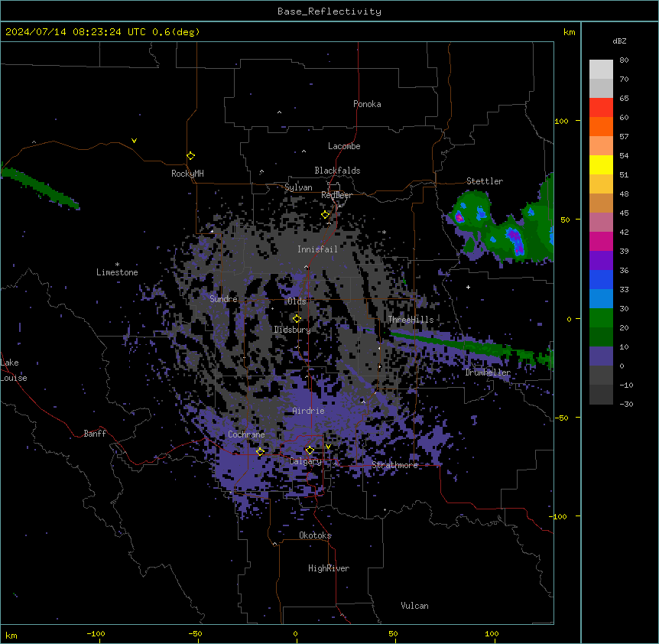Pick the slate purple 0-10 dBZ swatch
659x644 pixels.
[x=601, y=356]
